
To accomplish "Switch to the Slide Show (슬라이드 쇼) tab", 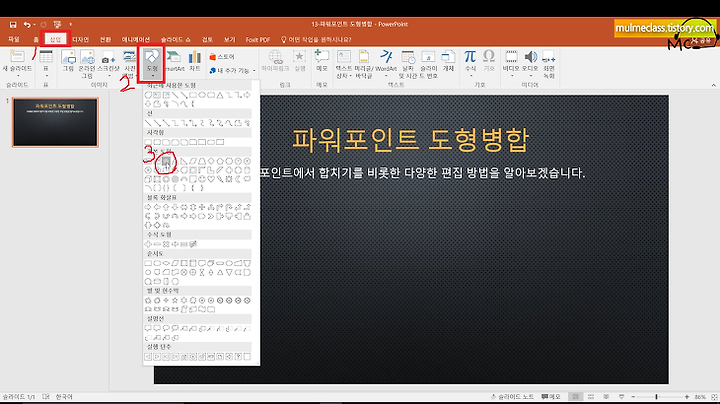I will pyautogui.click(x=175, y=39).
